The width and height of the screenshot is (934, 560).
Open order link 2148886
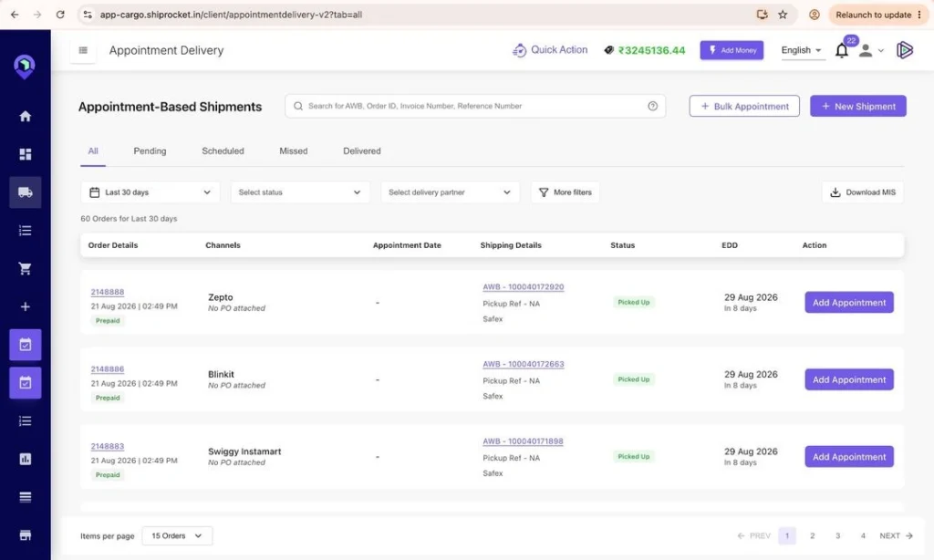click(x=108, y=369)
